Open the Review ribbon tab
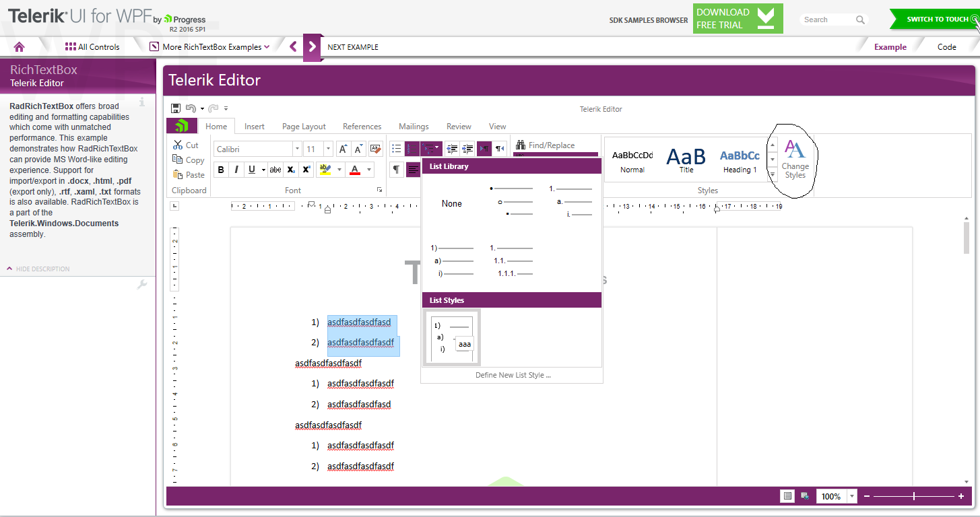The image size is (980, 517). coord(459,127)
